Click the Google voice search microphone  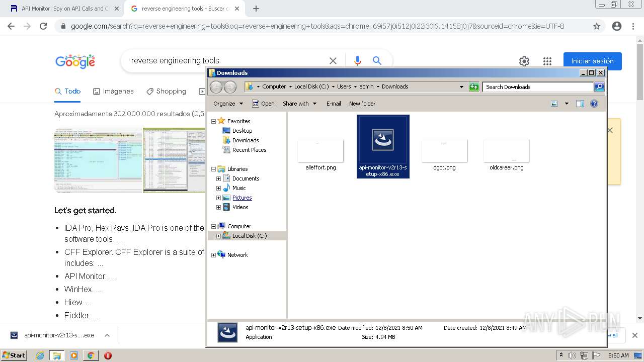[x=358, y=61]
